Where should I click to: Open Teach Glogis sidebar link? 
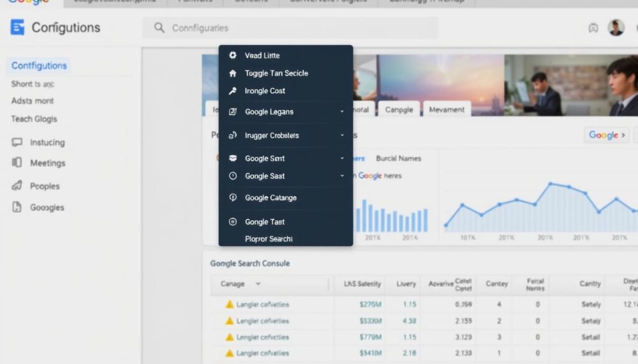coord(34,119)
